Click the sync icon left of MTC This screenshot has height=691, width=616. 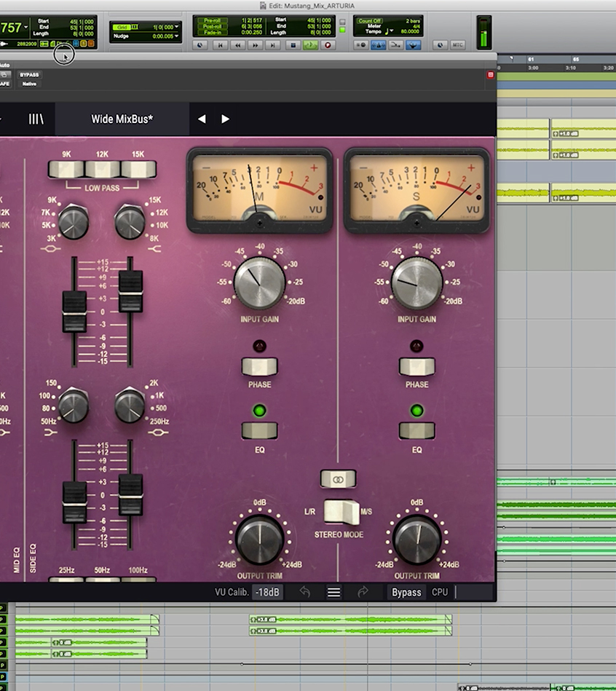coord(441,45)
